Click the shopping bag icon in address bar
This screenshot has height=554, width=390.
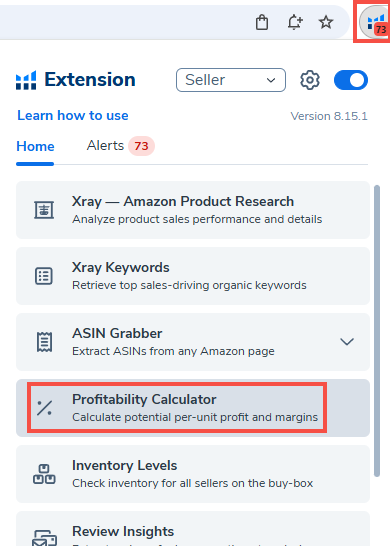262,23
